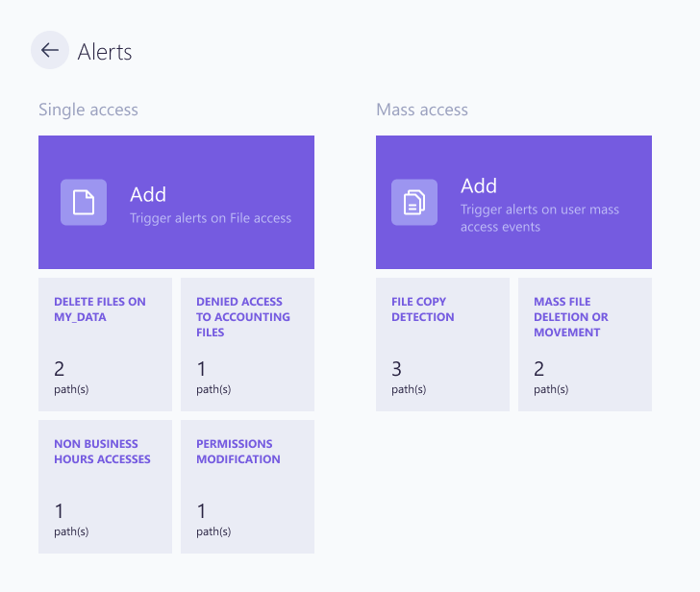Click the single file icon in Add card
The width and height of the screenshot is (700, 592).
point(84,202)
